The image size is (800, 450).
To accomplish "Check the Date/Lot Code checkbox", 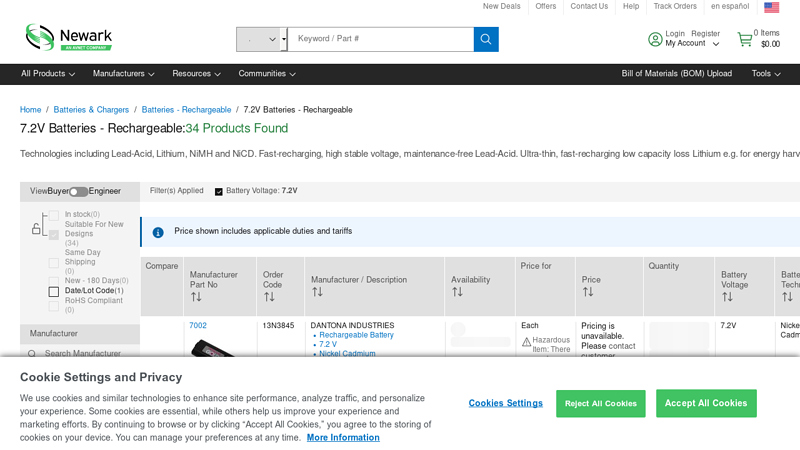I will click(x=54, y=291).
